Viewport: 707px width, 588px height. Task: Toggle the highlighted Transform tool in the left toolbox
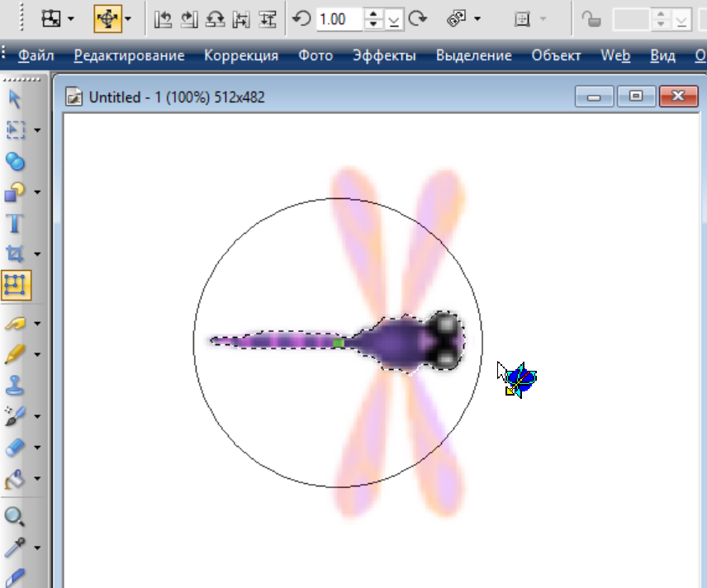point(17,285)
